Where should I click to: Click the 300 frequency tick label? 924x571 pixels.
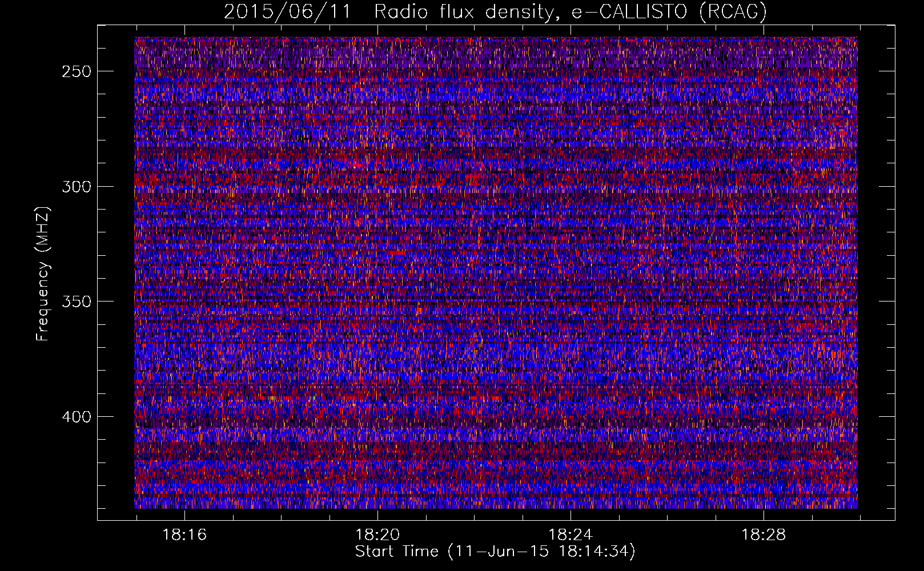pos(76,187)
